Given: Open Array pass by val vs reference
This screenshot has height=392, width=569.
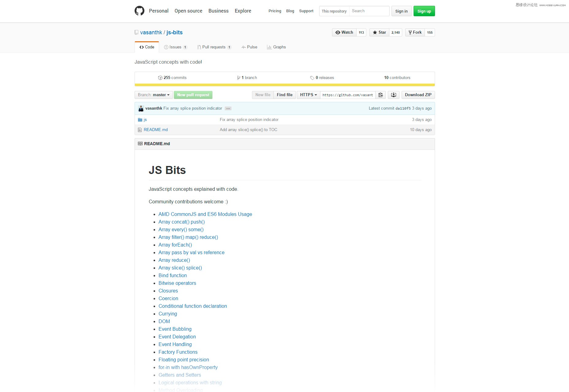Looking at the screenshot, I should click(x=192, y=253).
